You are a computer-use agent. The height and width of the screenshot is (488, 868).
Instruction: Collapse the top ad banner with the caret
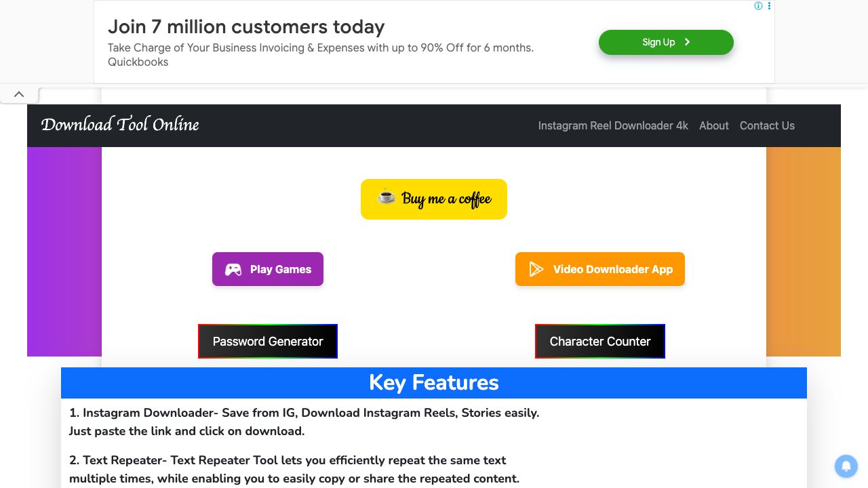tap(19, 94)
